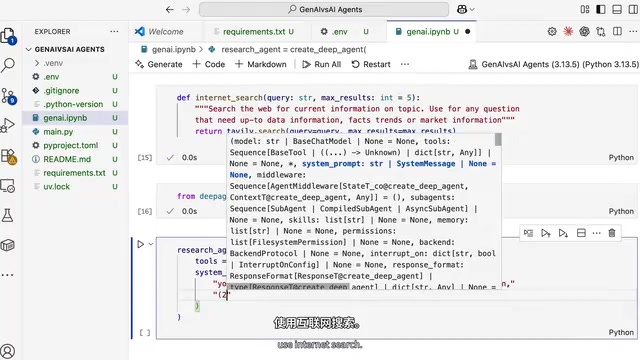640x360 pixels.
Task: Select the genai.ipynb tab
Action: click(x=431, y=31)
